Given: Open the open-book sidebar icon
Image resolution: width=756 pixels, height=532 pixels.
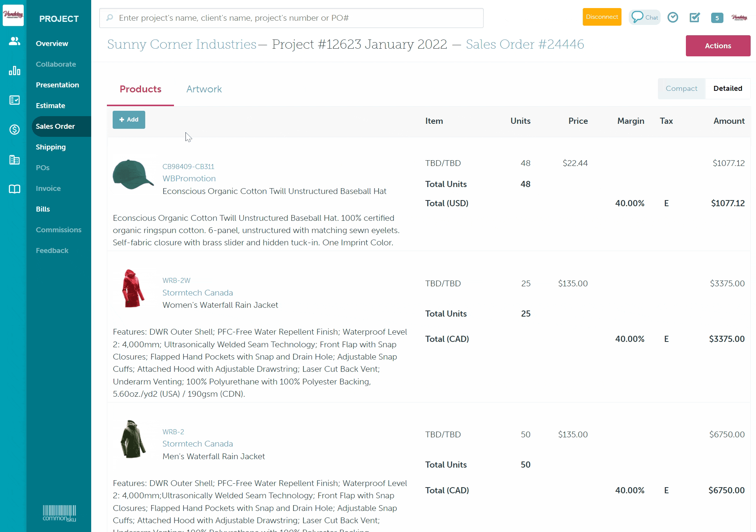Looking at the screenshot, I should (x=14, y=189).
